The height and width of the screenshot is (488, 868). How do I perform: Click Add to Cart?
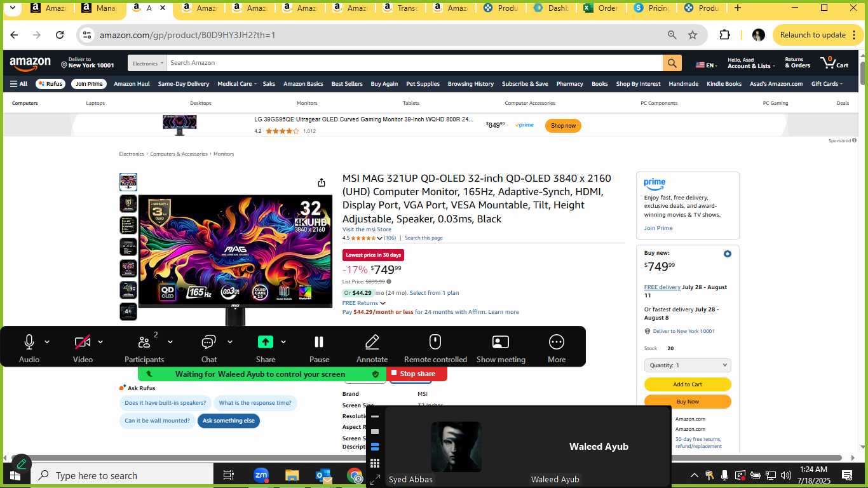click(688, 384)
